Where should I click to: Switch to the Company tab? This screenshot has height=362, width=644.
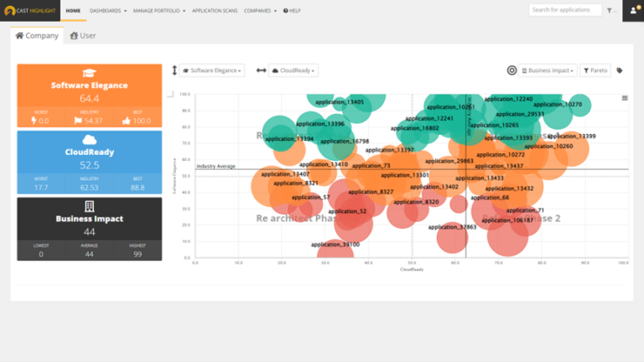pos(37,36)
